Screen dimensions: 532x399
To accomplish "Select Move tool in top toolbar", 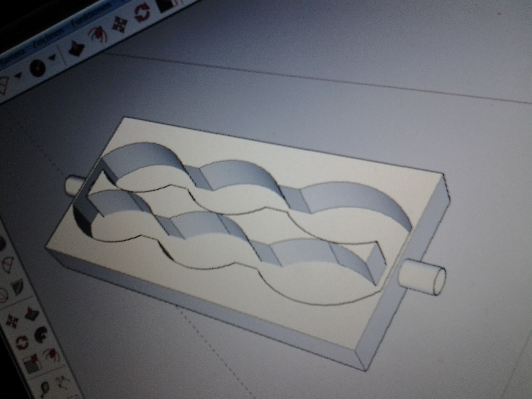I will [120, 24].
